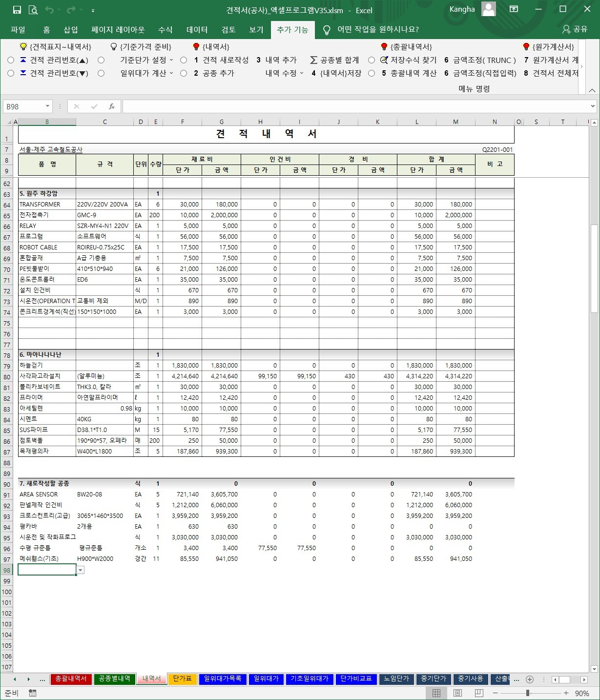Click the 저장수식 찾기 search icon
600x700 pixels.
[384, 60]
